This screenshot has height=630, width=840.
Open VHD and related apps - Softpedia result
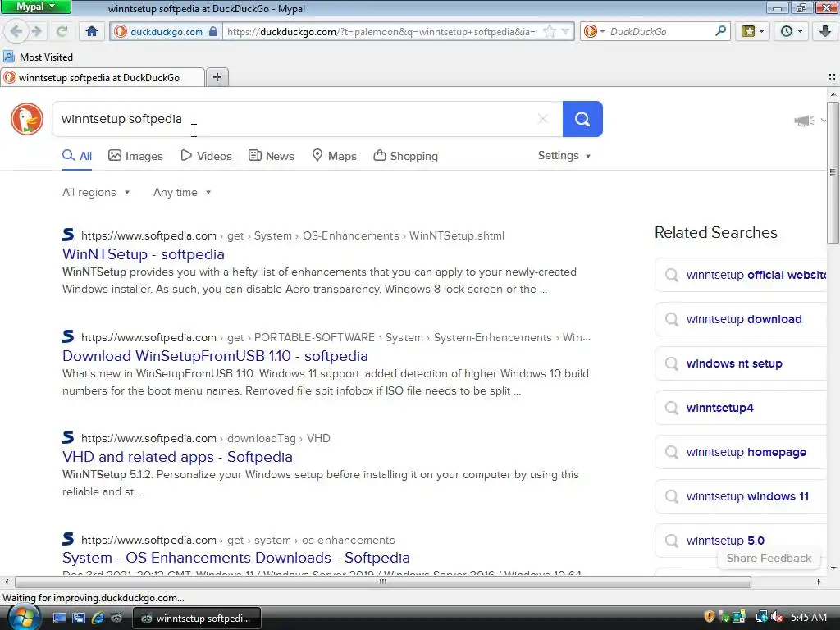pyautogui.click(x=177, y=457)
